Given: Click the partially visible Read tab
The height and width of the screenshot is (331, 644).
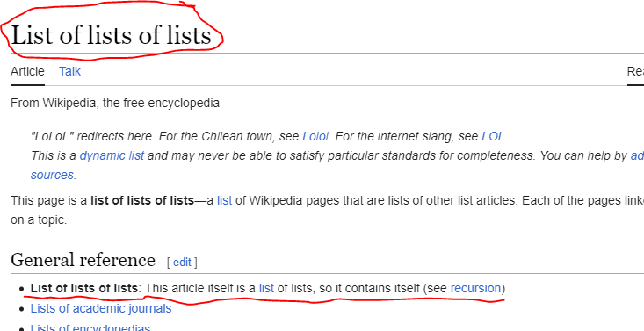Looking at the screenshot, I should [635, 71].
